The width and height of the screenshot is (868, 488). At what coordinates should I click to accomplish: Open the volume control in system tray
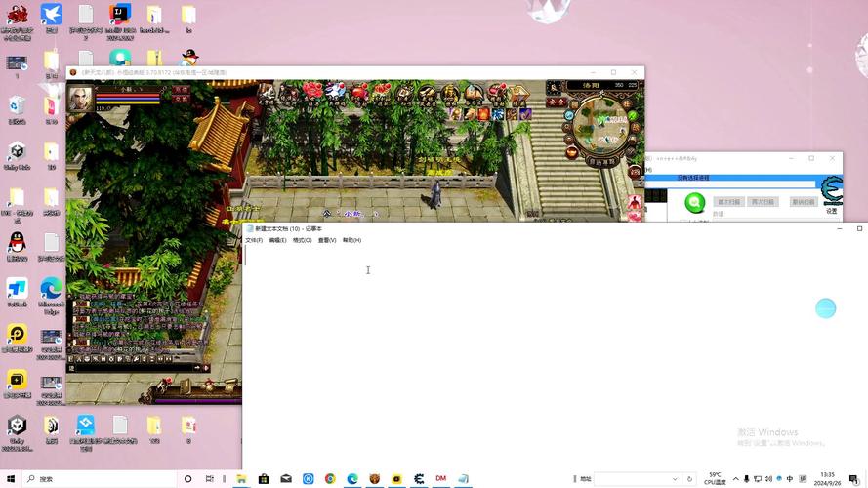pyautogui.click(x=767, y=479)
